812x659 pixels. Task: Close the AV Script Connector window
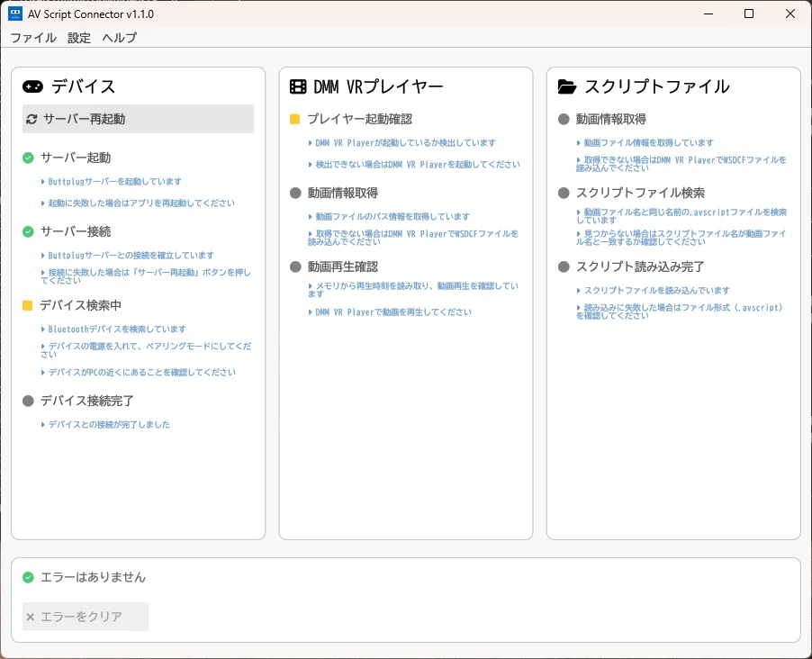click(790, 14)
